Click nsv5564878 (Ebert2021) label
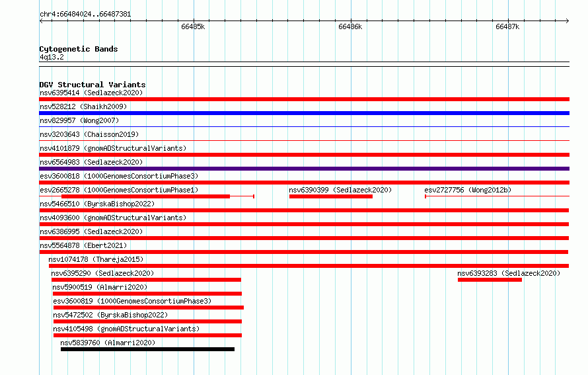This screenshot has height=375, width=588. [83, 245]
